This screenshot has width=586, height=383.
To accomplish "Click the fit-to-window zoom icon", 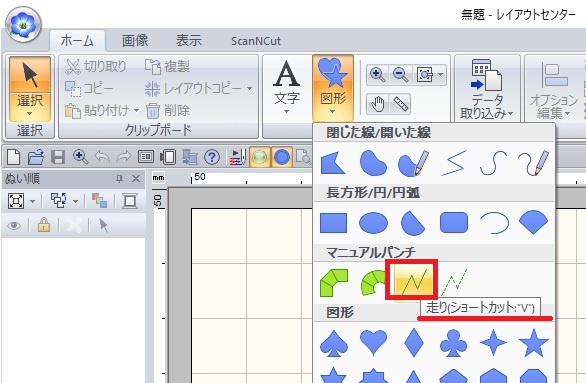I will [x=425, y=75].
